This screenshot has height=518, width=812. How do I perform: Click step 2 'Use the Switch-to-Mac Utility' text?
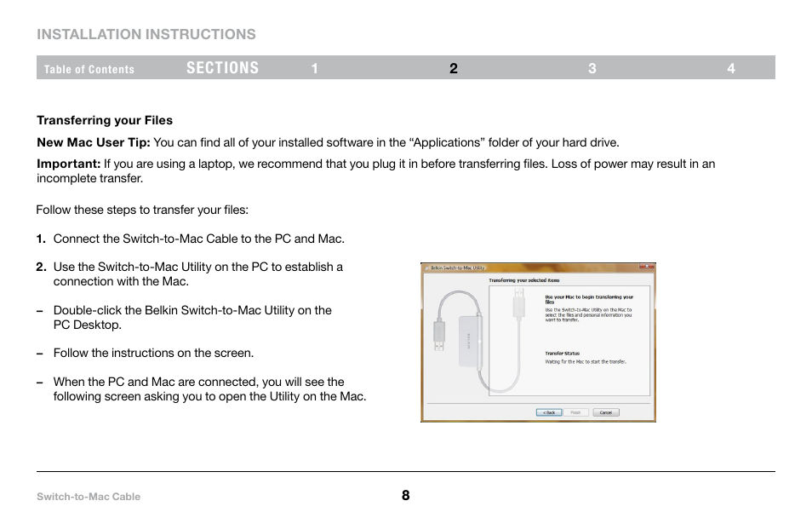(x=198, y=274)
